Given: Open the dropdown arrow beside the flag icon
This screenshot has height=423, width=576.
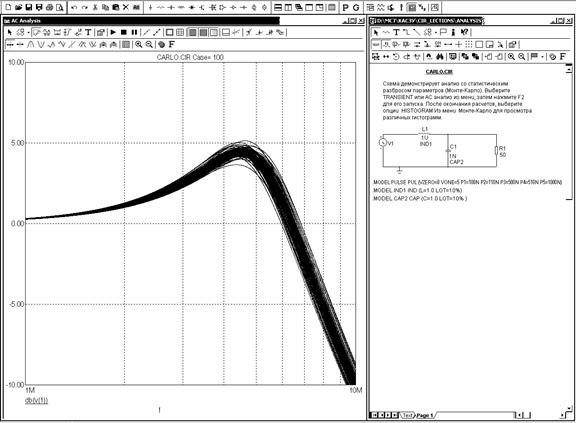Looking at the screenshot, I should [542, 57].
